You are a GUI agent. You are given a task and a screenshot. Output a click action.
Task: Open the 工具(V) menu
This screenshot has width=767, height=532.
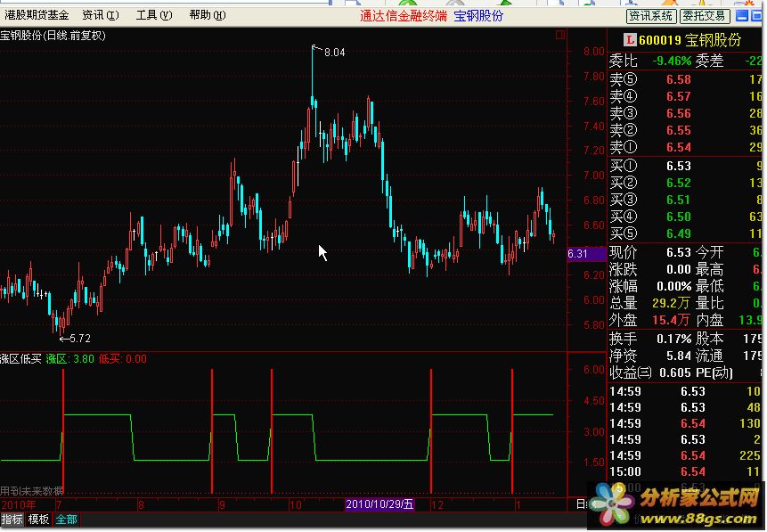coord(154,15)
